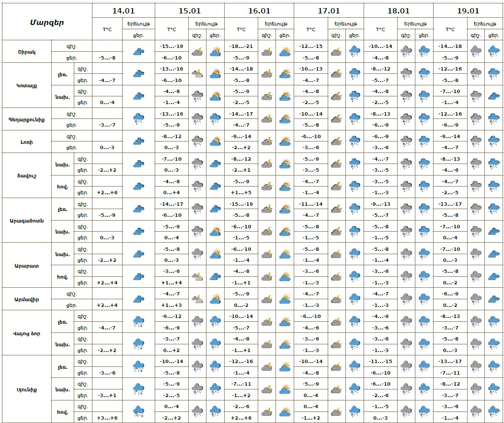Click the 14.01 date column header
Image resolution: width=504 pixels, height=423 pixels.
[x=123, y=11]
